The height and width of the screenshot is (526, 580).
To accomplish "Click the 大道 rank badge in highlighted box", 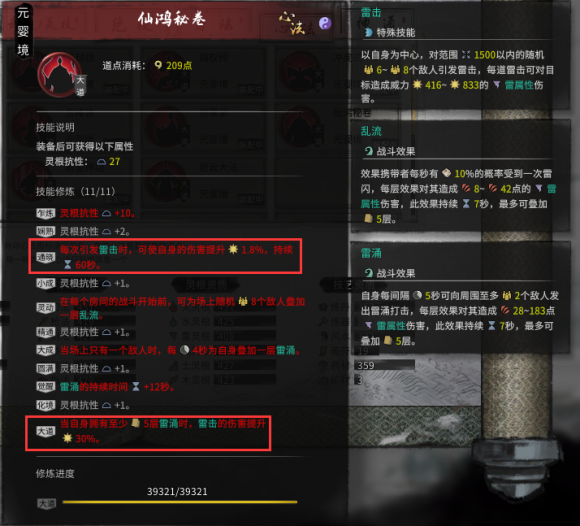I will pos(45,431).
